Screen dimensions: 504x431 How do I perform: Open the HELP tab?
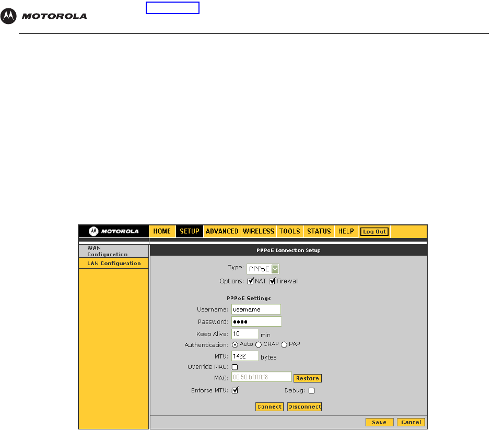click(346, 231)
